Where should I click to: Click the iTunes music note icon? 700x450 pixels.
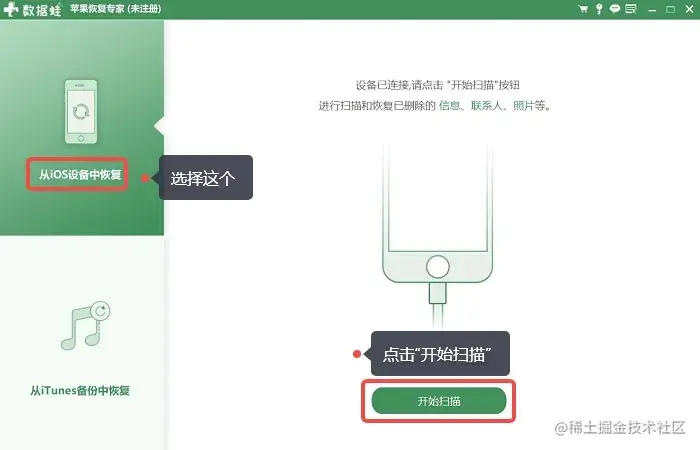(86, 325)
